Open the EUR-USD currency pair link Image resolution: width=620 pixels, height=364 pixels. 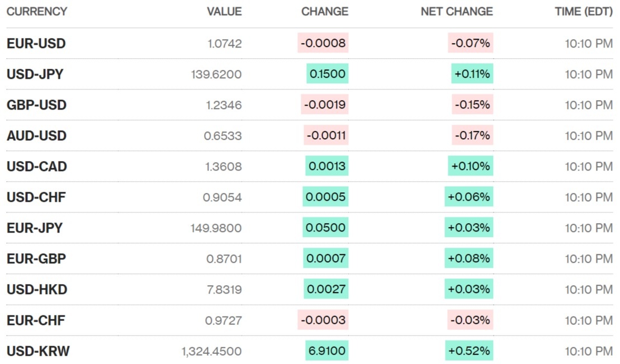pos(36,44)
